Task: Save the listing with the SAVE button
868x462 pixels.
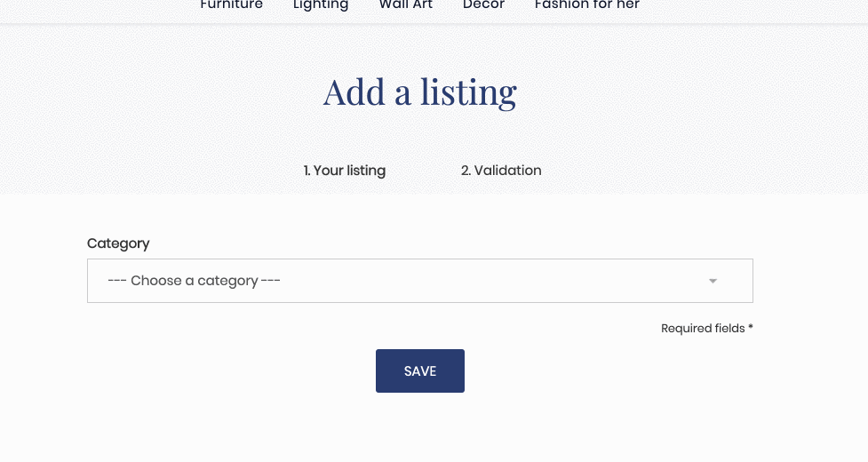Action: coord(419,370)
